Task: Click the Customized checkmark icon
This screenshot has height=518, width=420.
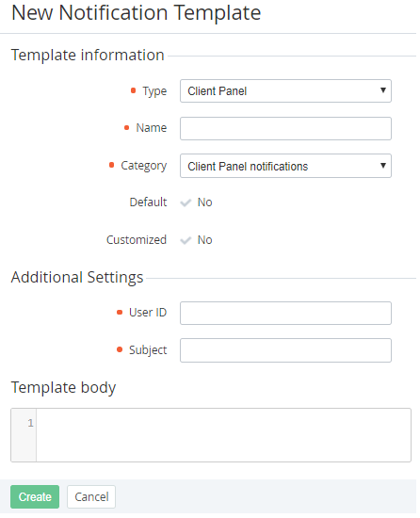Action: click(186, 240)
